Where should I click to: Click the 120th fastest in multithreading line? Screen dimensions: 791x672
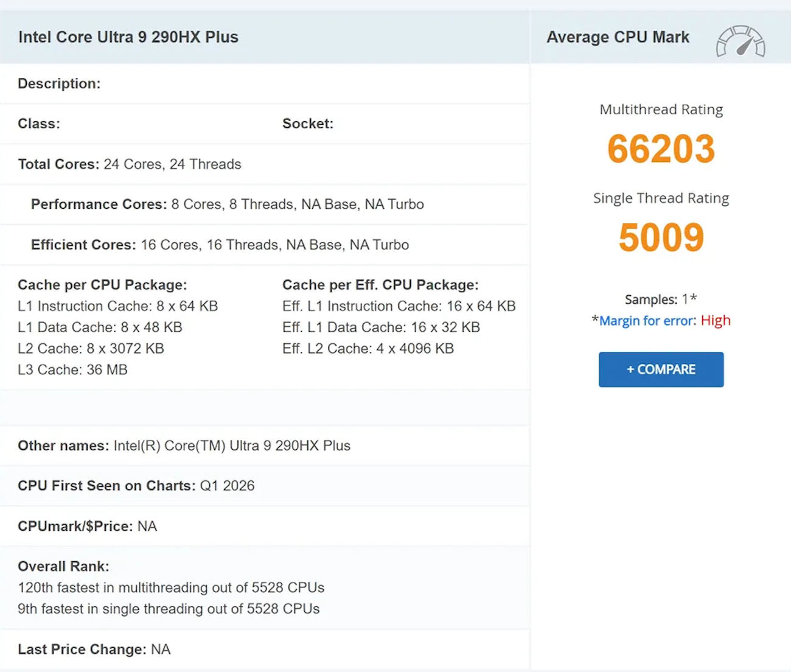click(170, 587)
